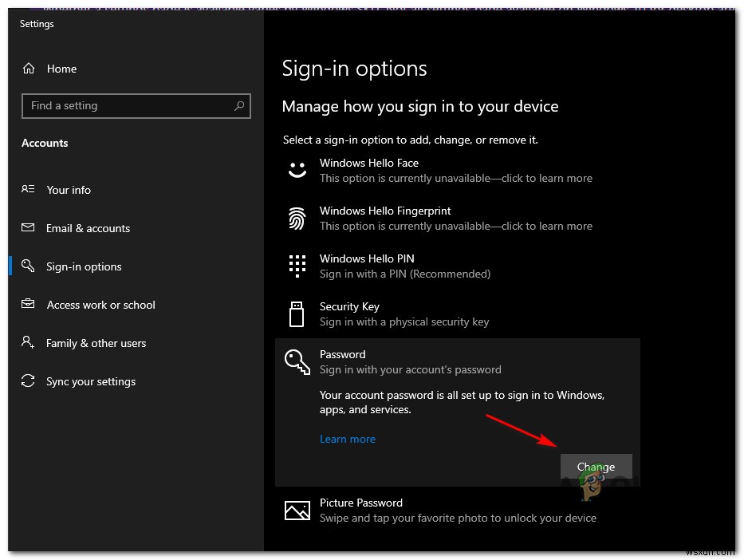Select the Your info person icon
This screenshot has width=744, height=560.
coord(26,190)
